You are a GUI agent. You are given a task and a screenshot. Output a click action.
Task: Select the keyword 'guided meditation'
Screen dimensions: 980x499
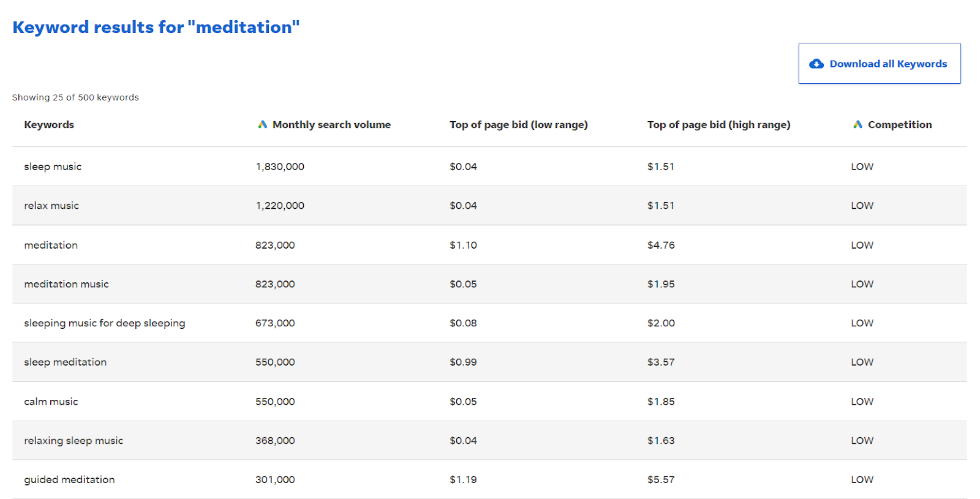[69, 480]
